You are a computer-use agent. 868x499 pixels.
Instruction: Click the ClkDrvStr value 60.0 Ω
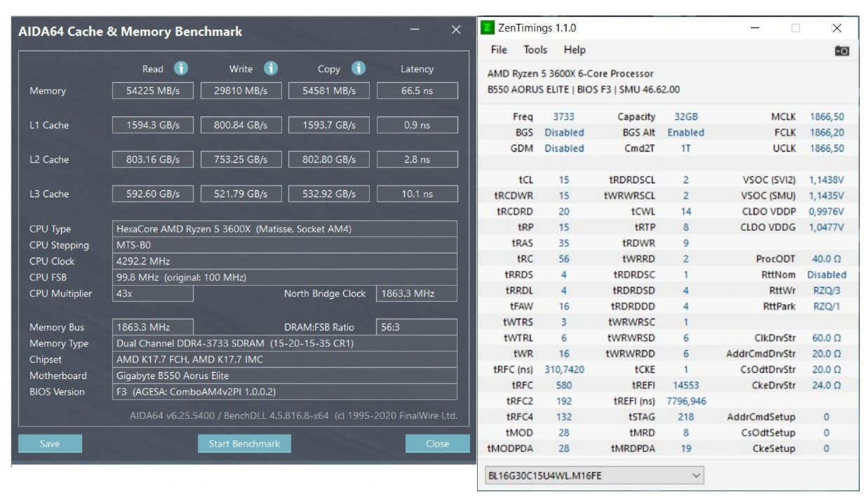point(827,338)
